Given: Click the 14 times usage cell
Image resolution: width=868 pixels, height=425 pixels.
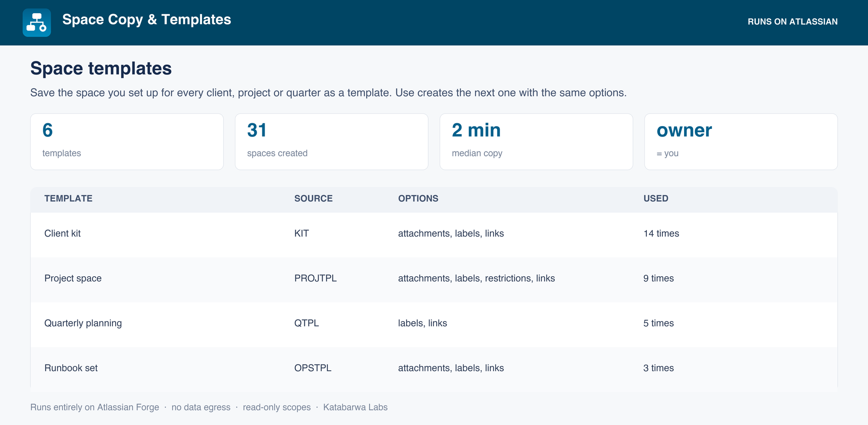Looking at the screenshot, I should 661,233.
